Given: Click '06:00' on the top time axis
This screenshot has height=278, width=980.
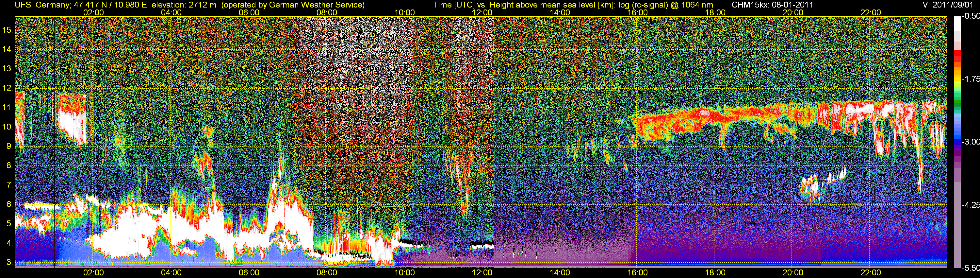Looking at the screenshot, I should 249,12.
